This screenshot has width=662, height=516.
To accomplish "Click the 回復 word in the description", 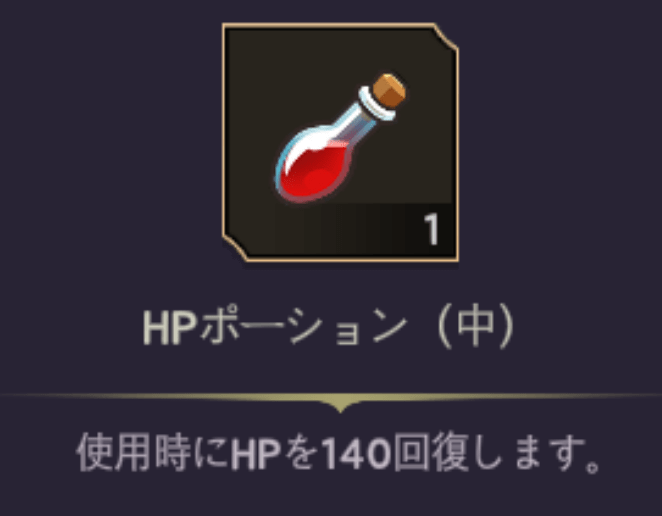I will 430,452.
